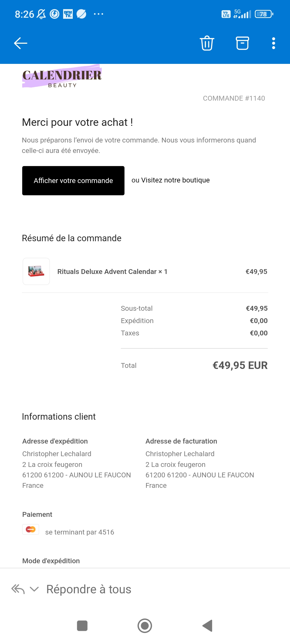
Task: Go back using the arrow icon
Action: (21, 43)
